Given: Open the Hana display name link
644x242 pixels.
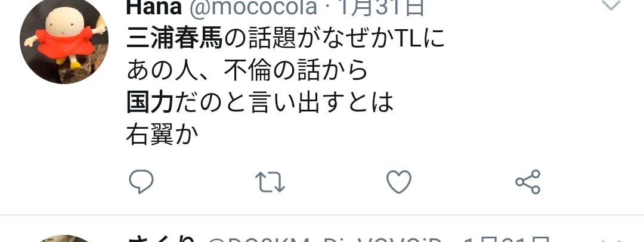Looking at the screenshot, I should pos(154,7).
